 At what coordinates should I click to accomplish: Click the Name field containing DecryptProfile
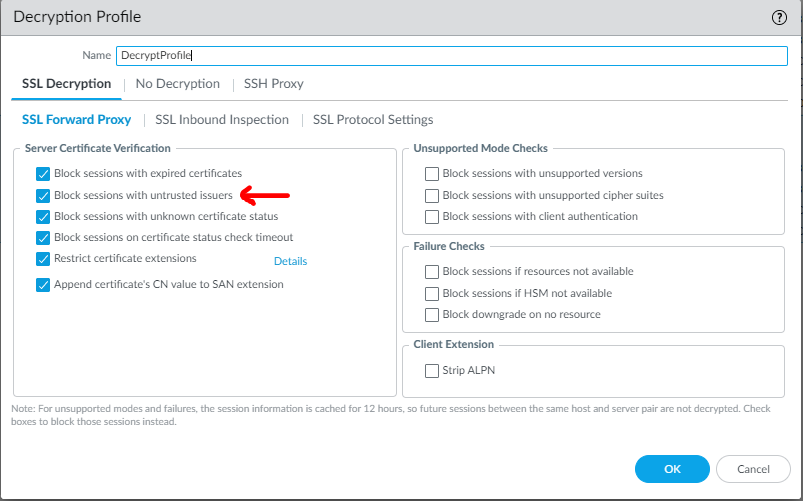point(451,55)
